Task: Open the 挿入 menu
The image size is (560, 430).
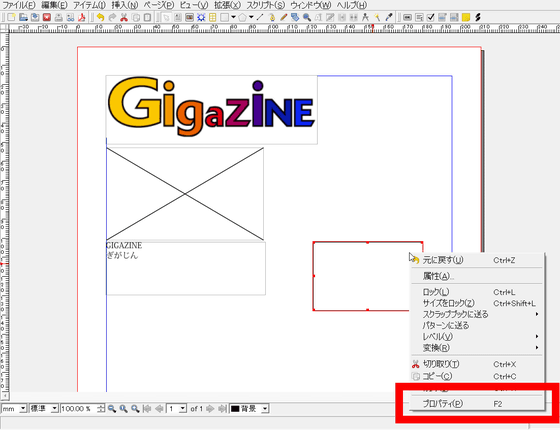Action: click(x=125, y=5)
